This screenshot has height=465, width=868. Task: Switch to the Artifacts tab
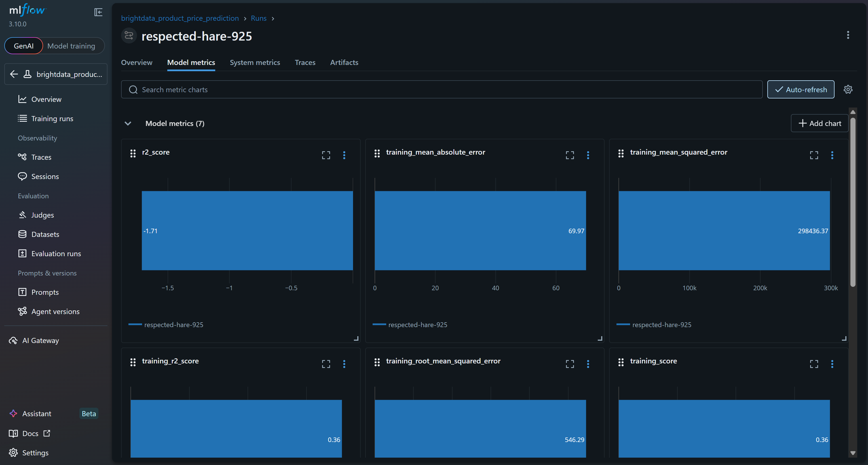[344, 62]
